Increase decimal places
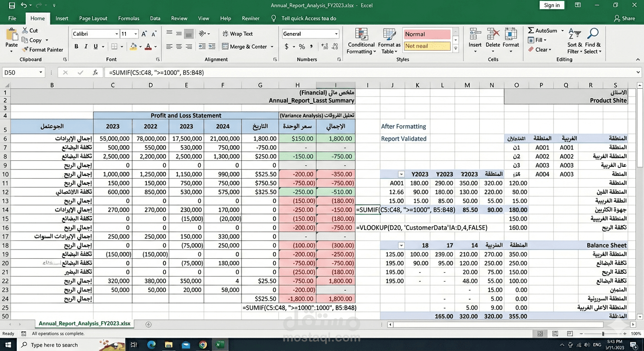This screenshot has height=351, width=644. tap(324, 47)
